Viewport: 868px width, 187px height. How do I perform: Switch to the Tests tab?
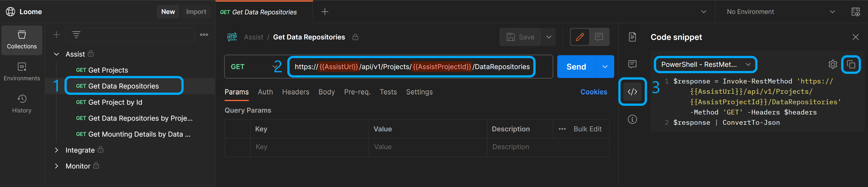[388, 92]
